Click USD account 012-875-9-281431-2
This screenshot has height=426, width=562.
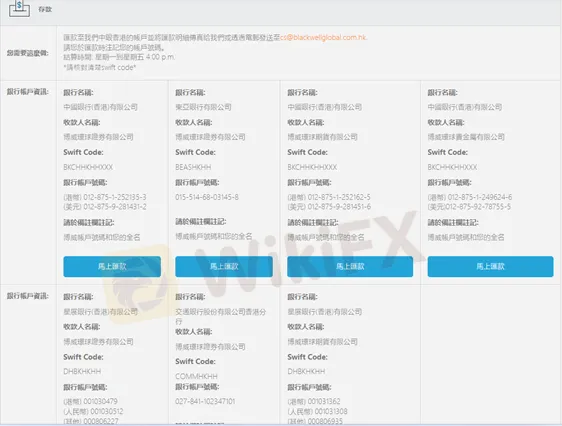(105, 207)
